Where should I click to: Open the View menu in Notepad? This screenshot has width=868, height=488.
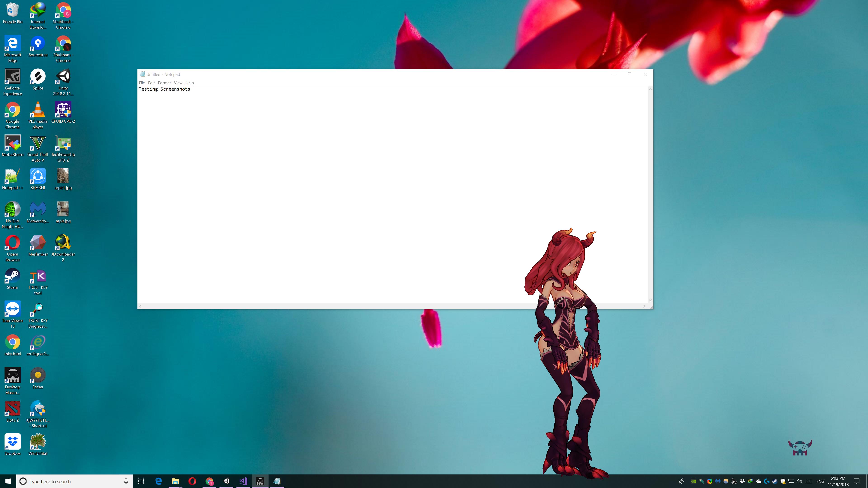(x=178, y=83)
